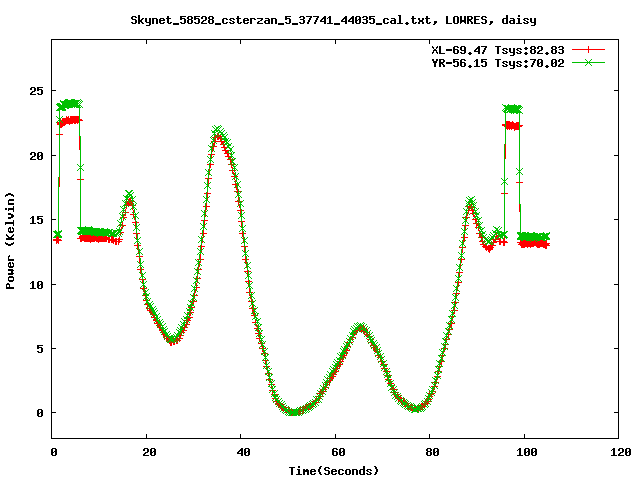The width and height of the screenshot is (640, 480).
Task: Click x-axis tick label 40
Action: click(244, 452)
